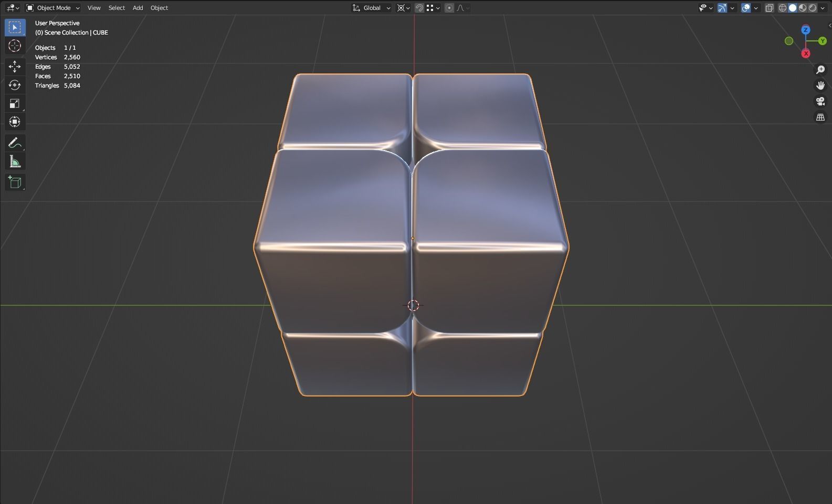Open the snapping options dropdown

tap(433, 8)
